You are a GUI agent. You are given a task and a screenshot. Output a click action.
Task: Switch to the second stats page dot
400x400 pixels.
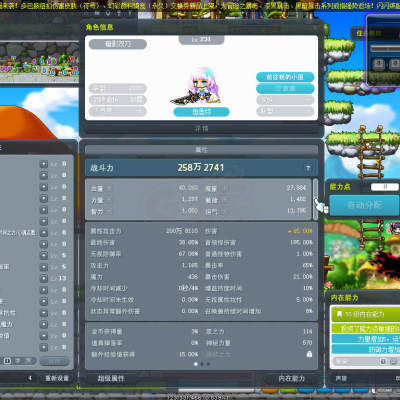[x=202, y=364]
